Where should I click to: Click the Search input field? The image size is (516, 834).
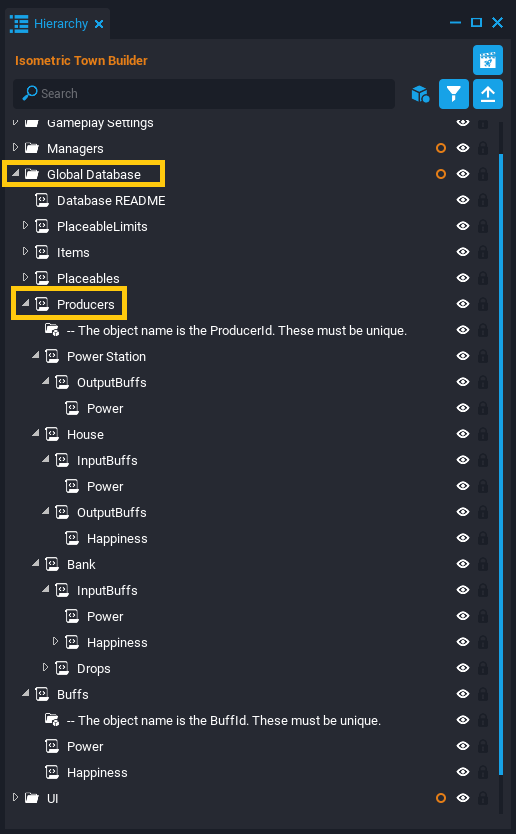click(x=204, y=94)
